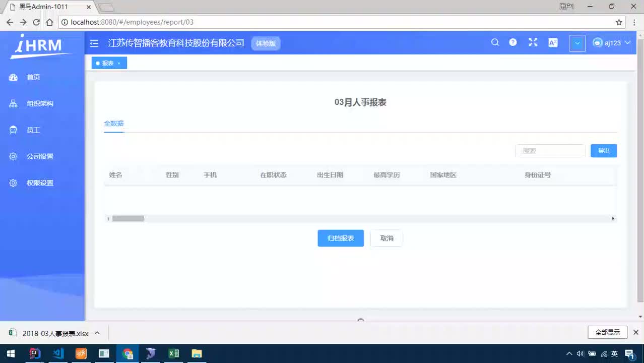644x363 pixels.
Task: Click the 体验版 badge
Action: tap(266, 43)
